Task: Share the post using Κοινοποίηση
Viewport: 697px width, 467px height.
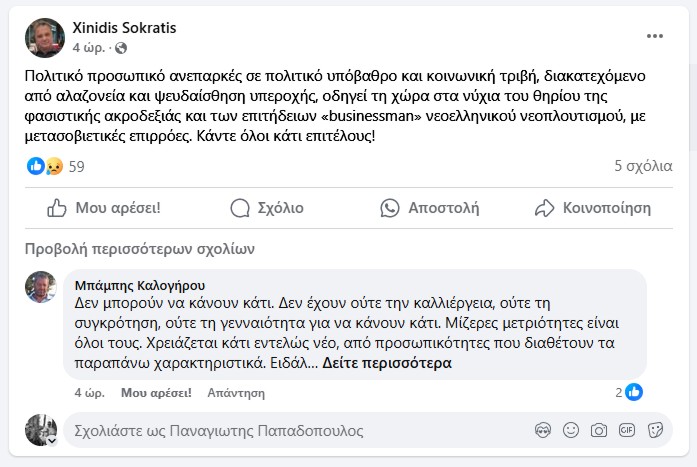Action: click(592, 208)
